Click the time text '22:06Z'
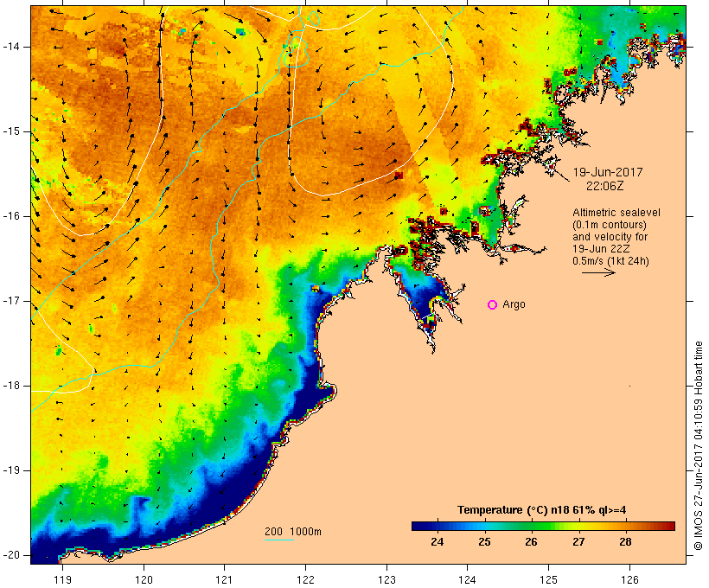Viewport: 709px width, 588px height. coord(605,186)
